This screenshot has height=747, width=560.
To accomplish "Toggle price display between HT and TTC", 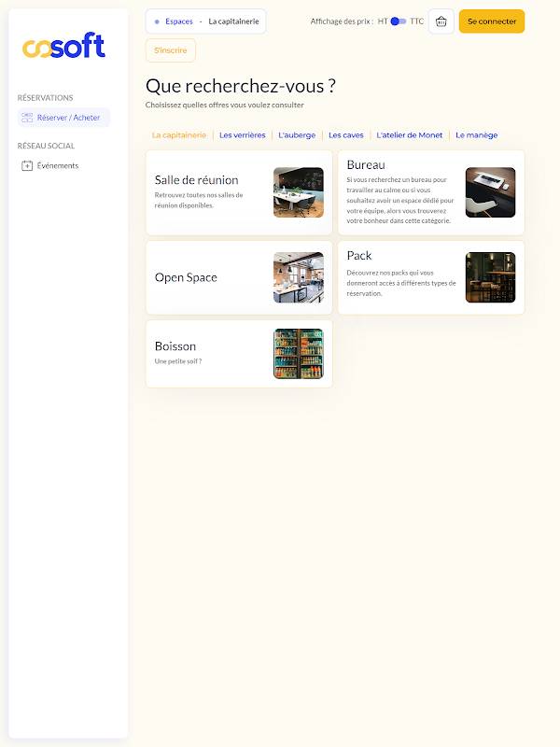I will point(399,21).
